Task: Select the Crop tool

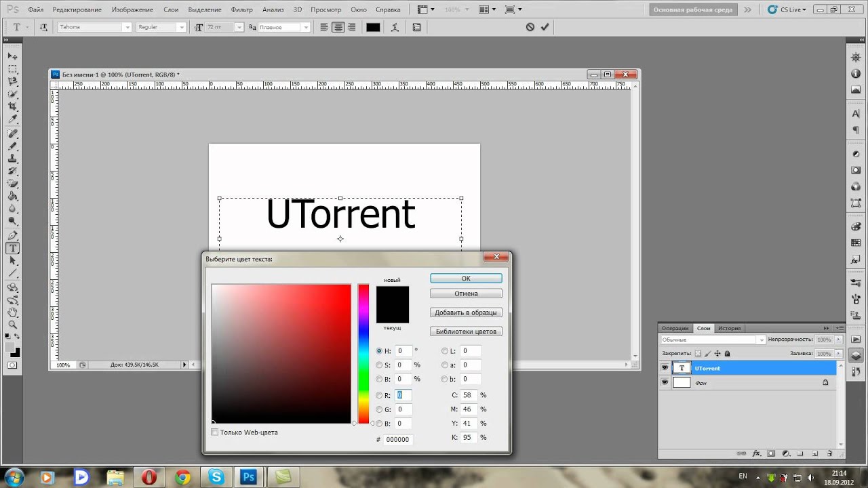Action: (x=13, y=107)
